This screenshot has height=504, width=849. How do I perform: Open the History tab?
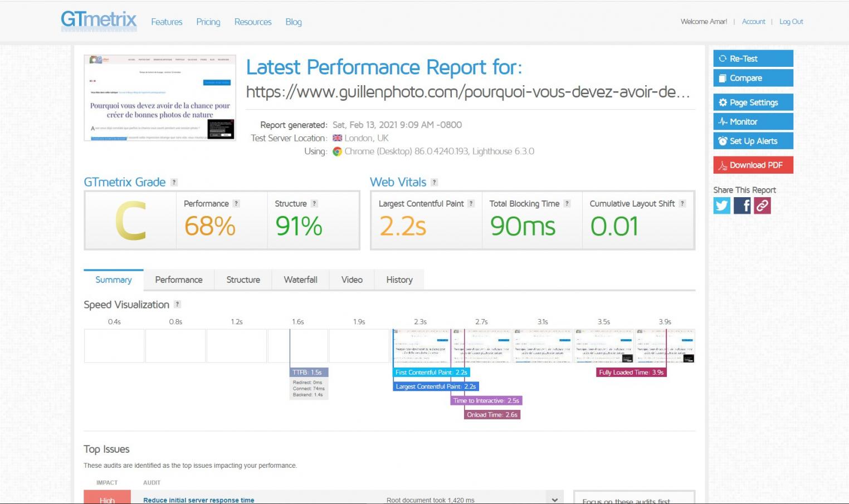click(399, 280)
